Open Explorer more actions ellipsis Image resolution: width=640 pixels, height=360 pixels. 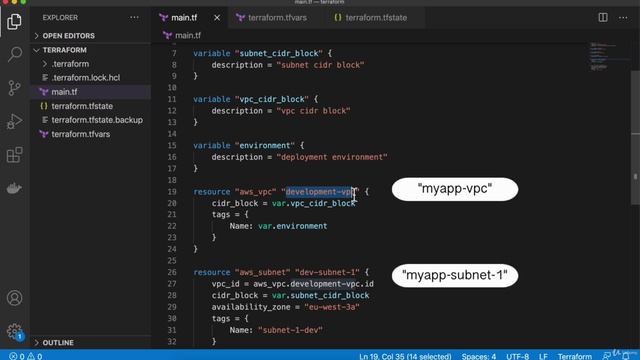(x=134, y=18)
